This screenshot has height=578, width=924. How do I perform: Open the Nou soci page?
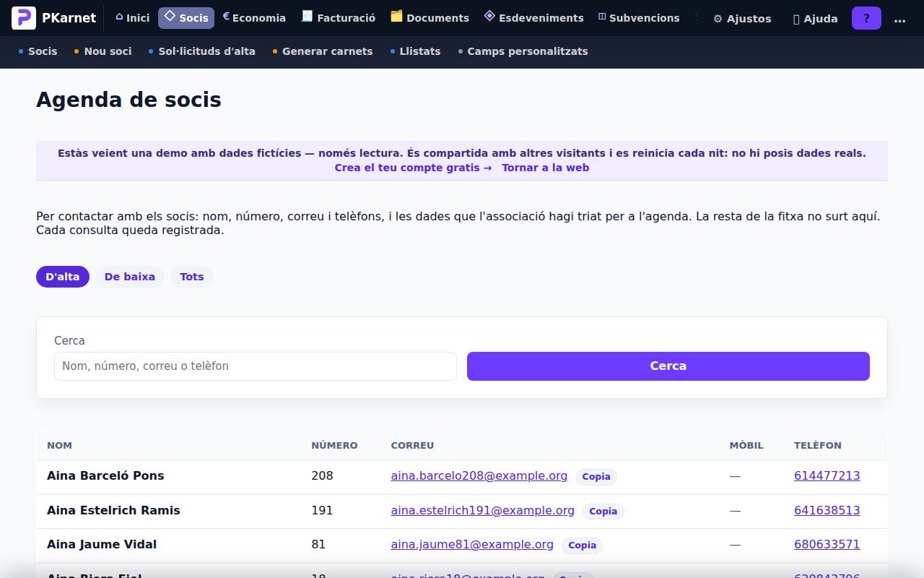tap(103, 51)
